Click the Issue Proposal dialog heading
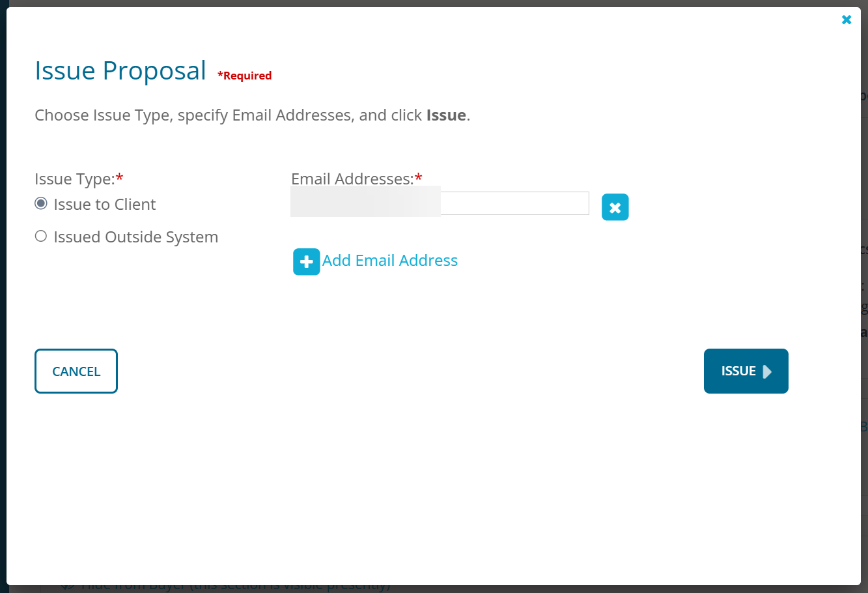Screen dimensions: 868x593 click(120, 71)
